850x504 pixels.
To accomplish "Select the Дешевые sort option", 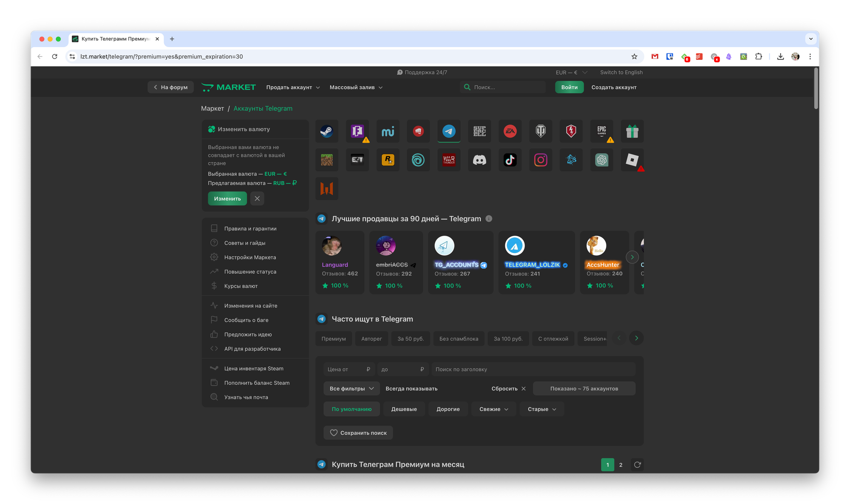I will point(404,409).
